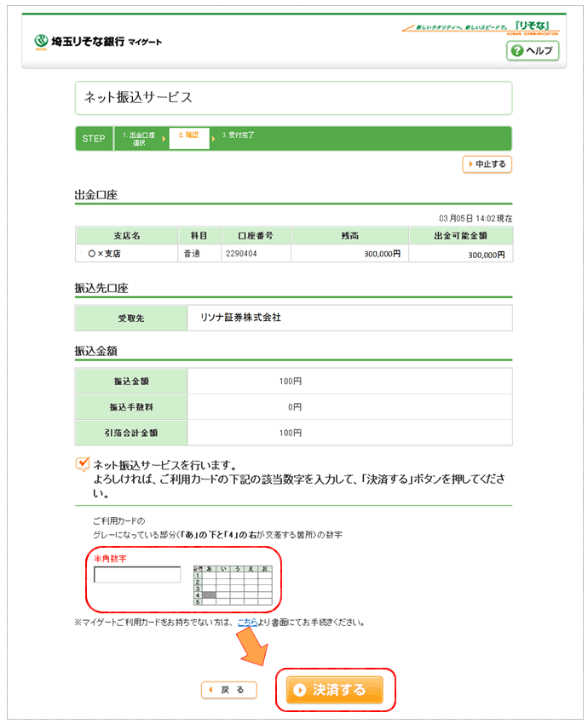Click the 引落合計金額 row label
This screenshot has width=588, height=724.
[130, 432]
